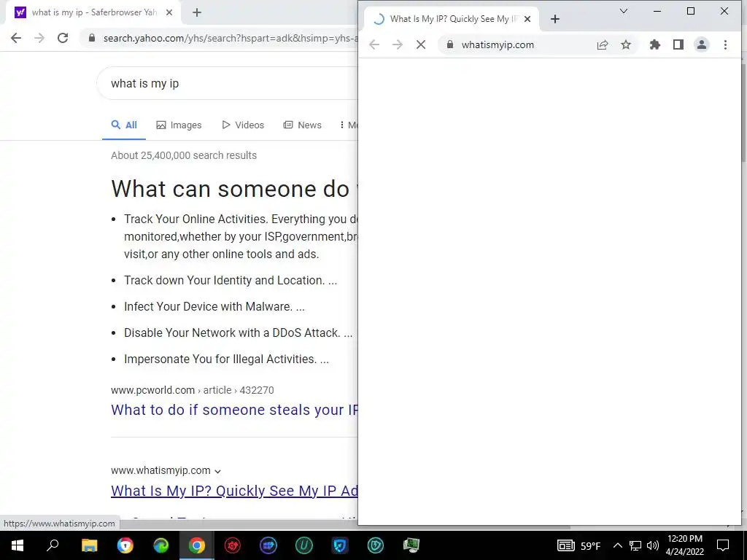Open Extensions puzzle icon
This screenshot has width=747, height=560.
tap(655, 44)
